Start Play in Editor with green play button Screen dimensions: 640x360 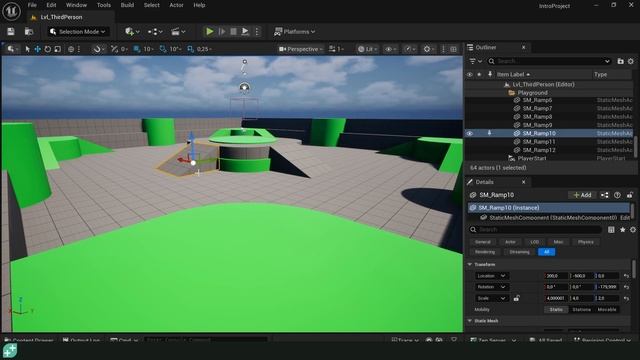tap(209, 31)
